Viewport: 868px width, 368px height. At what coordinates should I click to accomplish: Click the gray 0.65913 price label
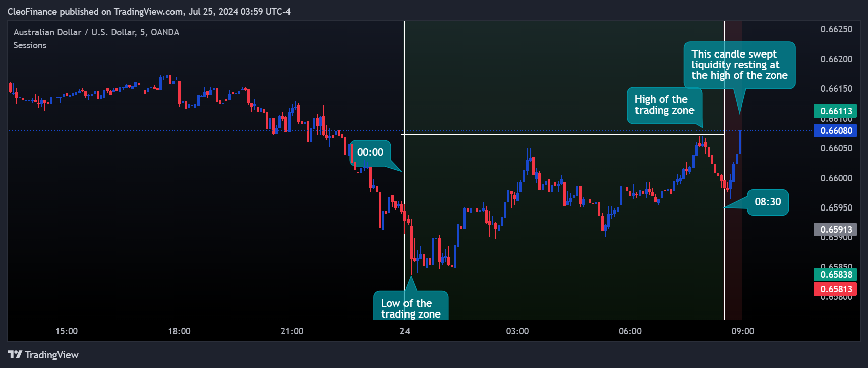tap(836, 230)
